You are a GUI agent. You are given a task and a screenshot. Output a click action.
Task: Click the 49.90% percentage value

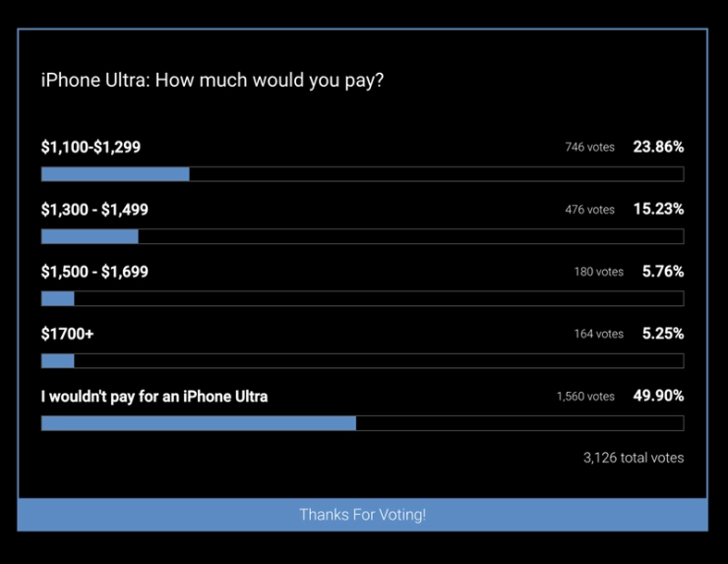click(x=658, y=396)
